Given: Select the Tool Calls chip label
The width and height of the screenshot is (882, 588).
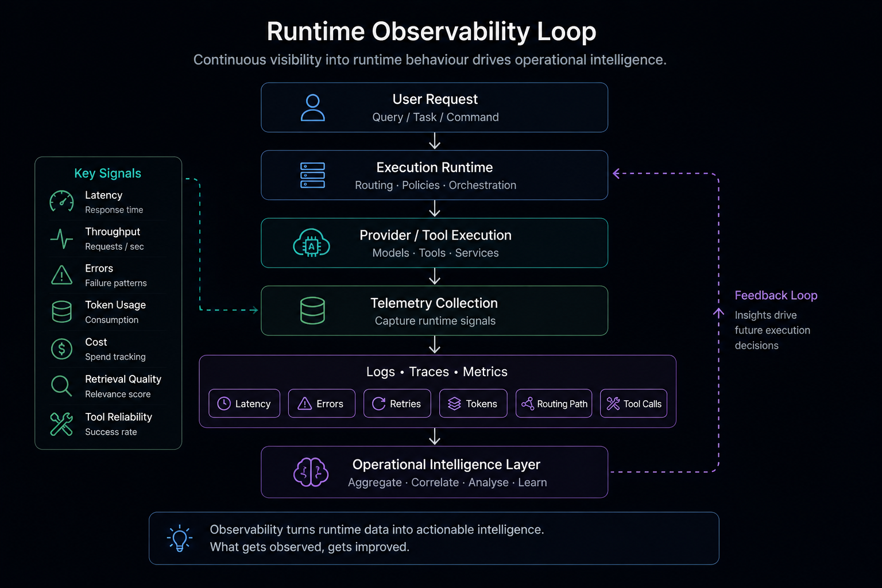Looking at the screenshot, I should [x=643, y=404].
